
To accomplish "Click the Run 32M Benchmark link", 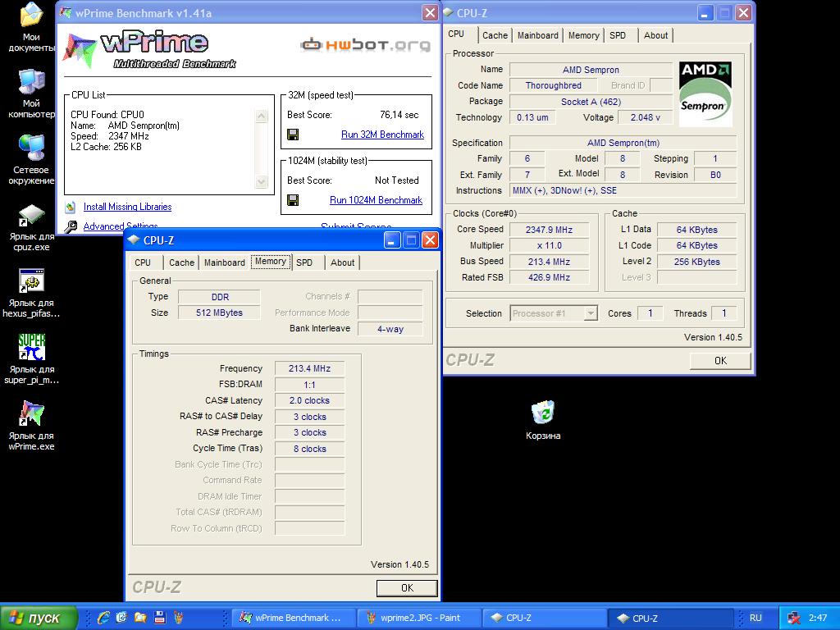I will (382, 135).
